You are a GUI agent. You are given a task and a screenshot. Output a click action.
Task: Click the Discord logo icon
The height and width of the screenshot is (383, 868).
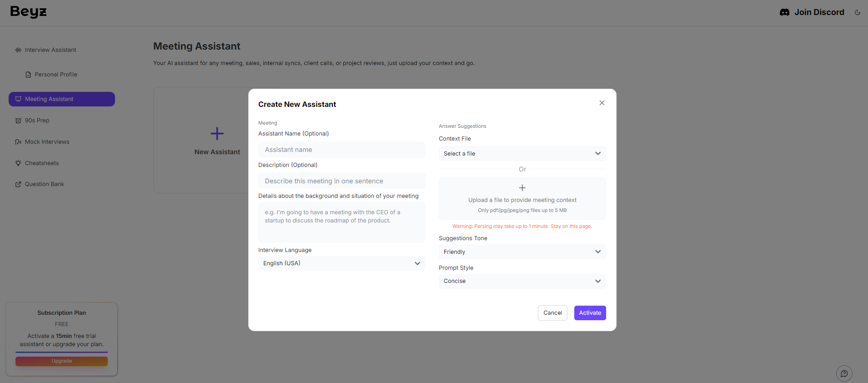(784, 12)
